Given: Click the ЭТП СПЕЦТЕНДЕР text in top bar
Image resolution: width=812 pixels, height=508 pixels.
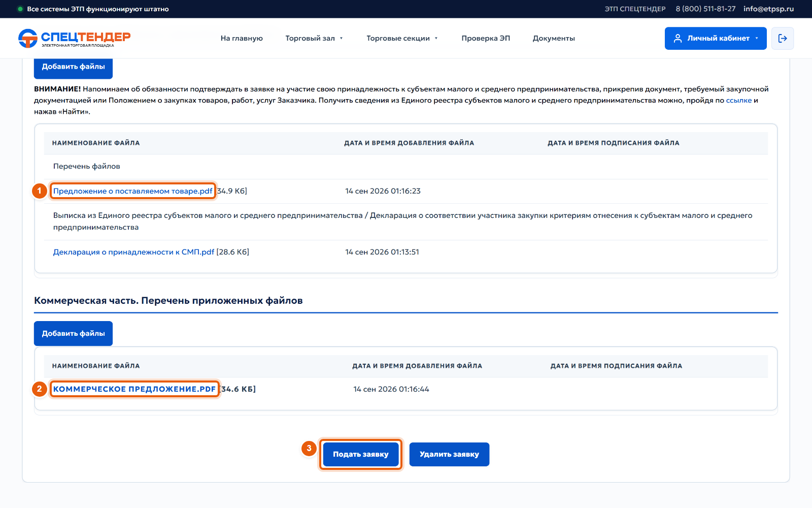Looking at the screenshot, I should pos(635,9).
